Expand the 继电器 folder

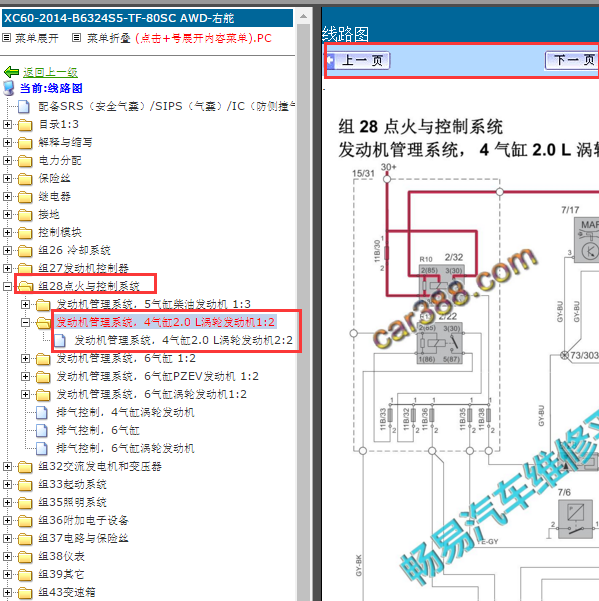[7, 196]
